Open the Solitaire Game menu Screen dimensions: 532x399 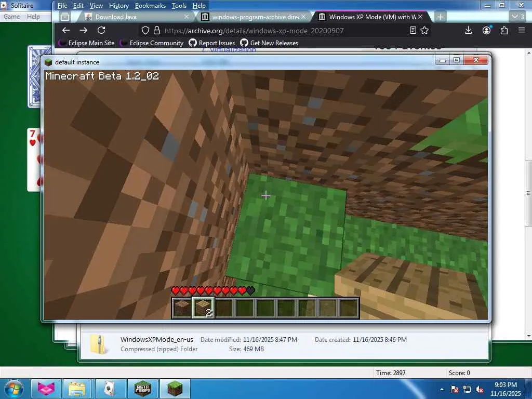[x=11, y=17]
